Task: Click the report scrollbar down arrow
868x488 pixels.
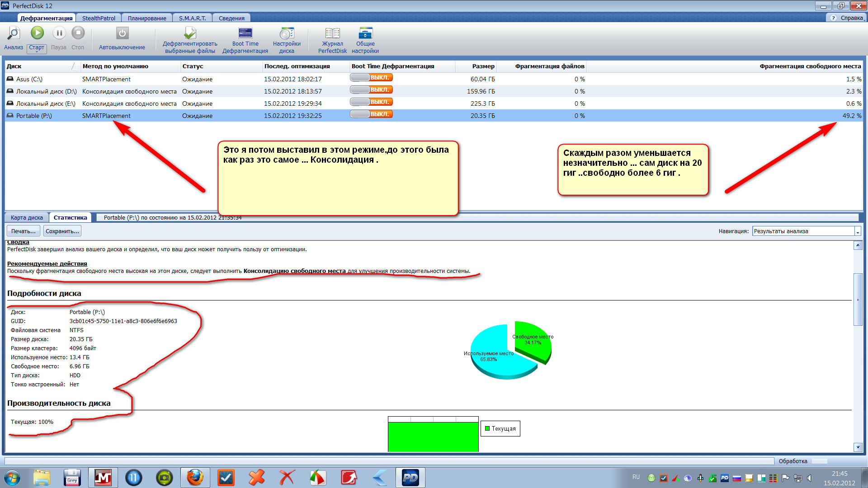Action: point(858,447)
